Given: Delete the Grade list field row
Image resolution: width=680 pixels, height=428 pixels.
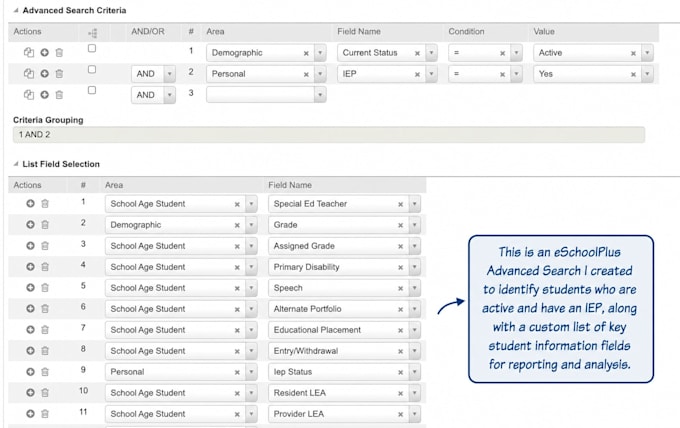Looking at the screenshot, I should [45, 224].
